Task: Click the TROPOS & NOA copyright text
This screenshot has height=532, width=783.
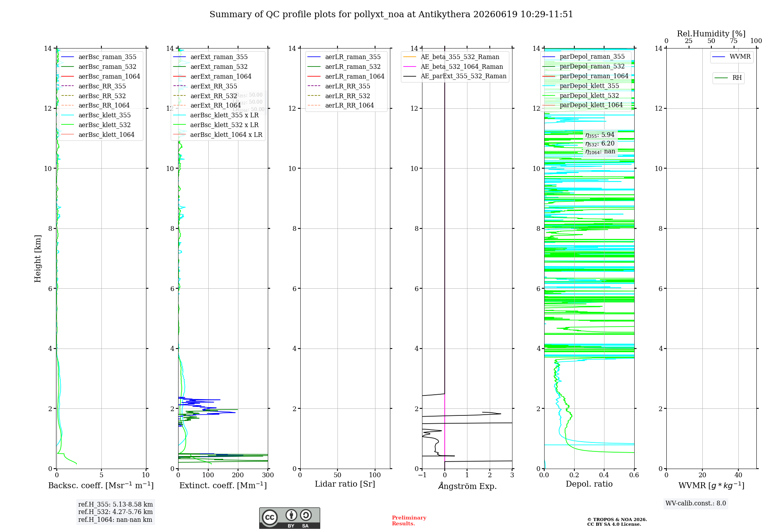Action: tap(617, 522)
